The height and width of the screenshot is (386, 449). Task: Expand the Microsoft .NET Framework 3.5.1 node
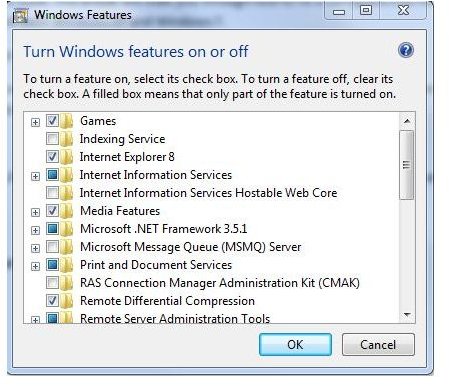[35, 230]
